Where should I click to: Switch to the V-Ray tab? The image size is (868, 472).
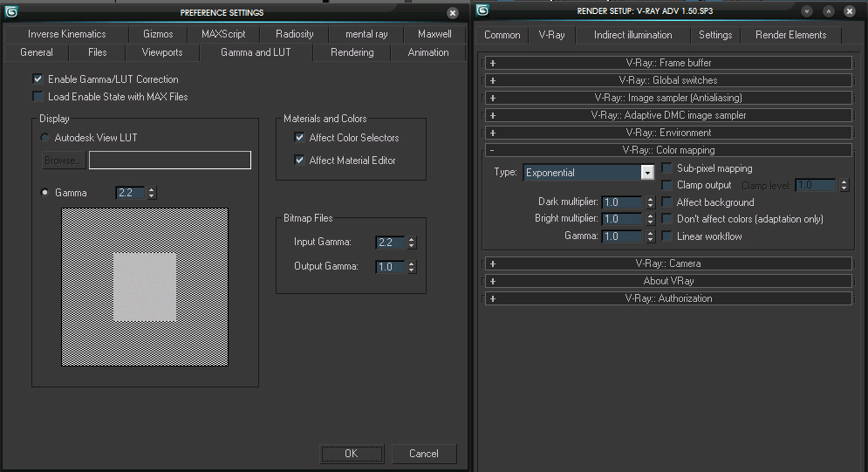coord(552,35)
